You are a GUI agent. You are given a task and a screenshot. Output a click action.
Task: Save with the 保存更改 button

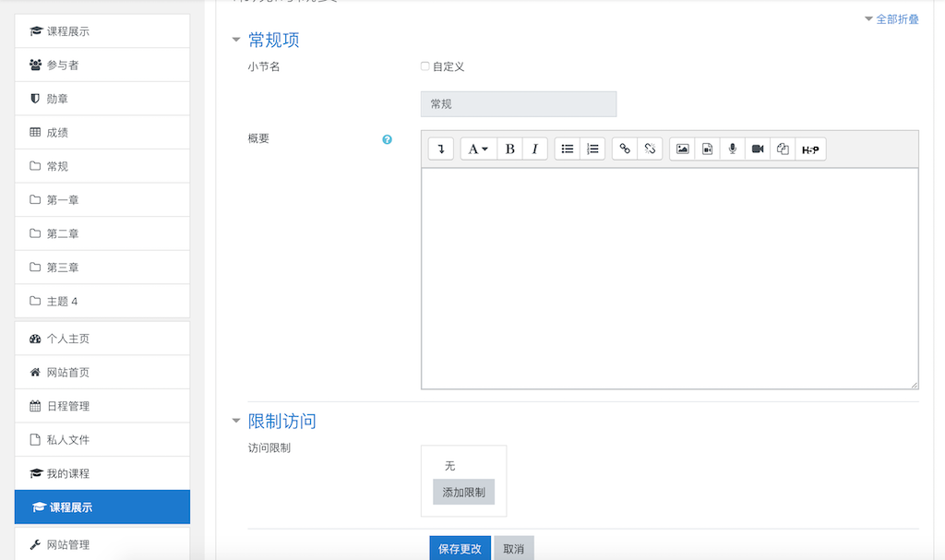pyautogui.click(x=460, y=549)
